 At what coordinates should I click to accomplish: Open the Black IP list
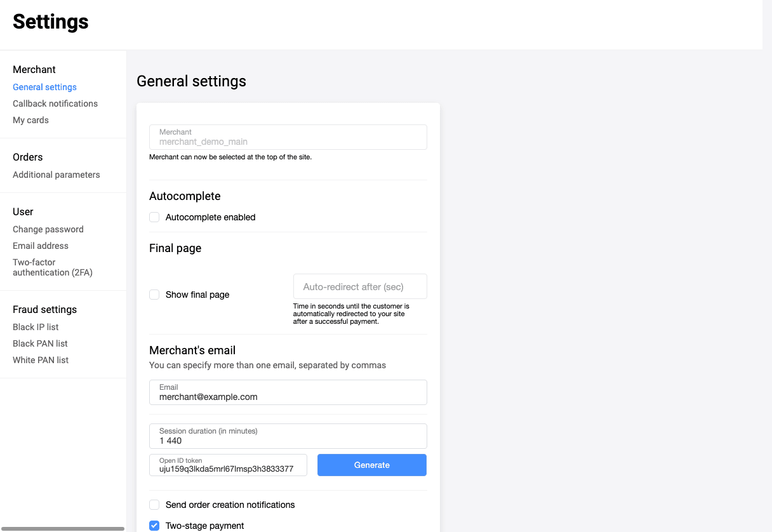36,327
